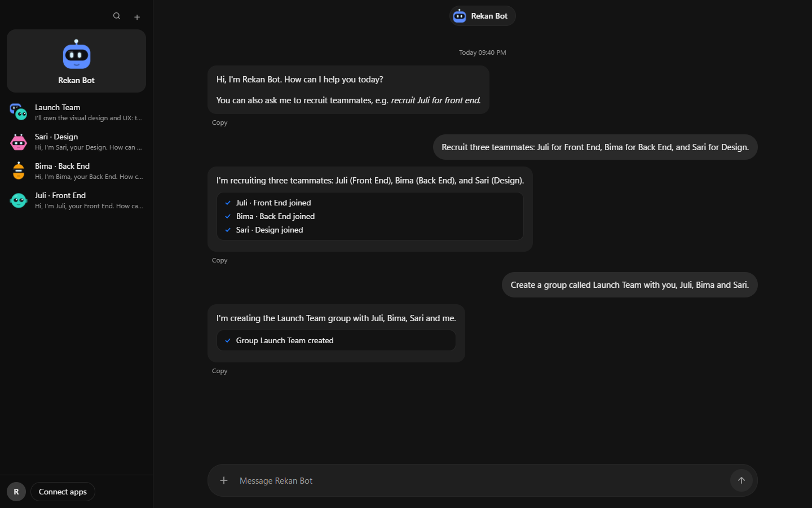Click the Bima Back End joined row
This screenshot has width=812, height=508.
click(370, 216)
